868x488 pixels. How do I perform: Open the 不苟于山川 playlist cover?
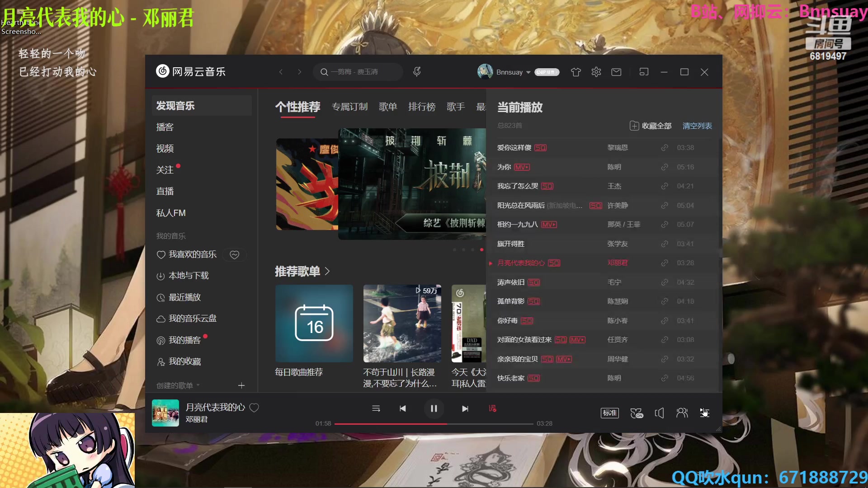(402, 324)
